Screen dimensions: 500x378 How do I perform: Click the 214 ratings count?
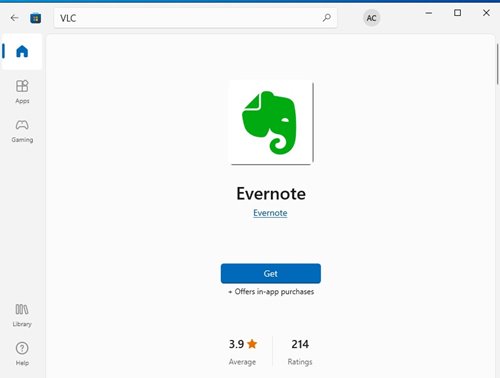click(x=300, y=344)
